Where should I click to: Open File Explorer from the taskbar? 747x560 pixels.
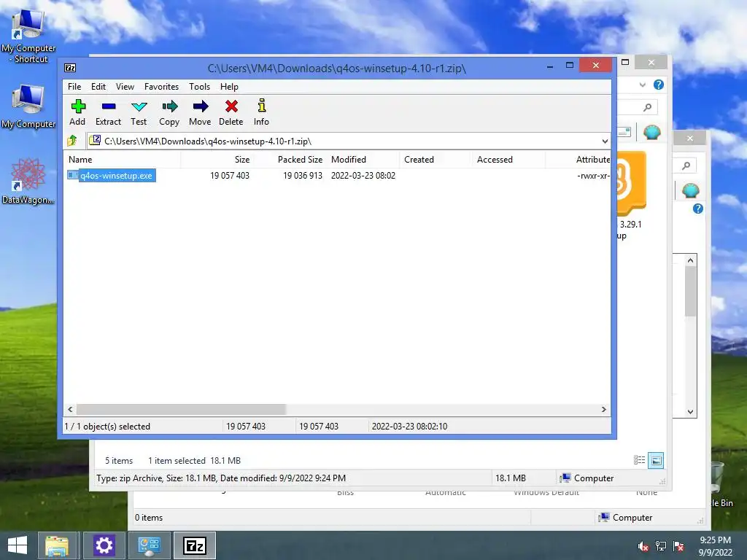point(57,545)
